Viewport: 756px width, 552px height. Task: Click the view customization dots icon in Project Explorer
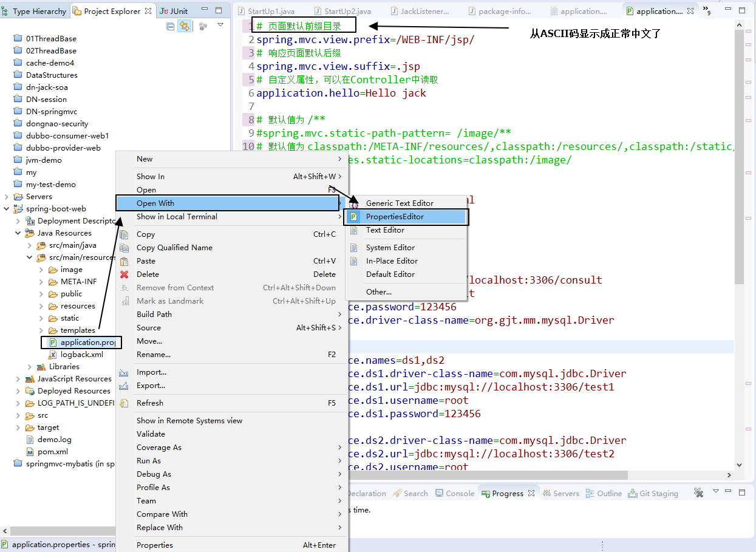click(203, 26)
